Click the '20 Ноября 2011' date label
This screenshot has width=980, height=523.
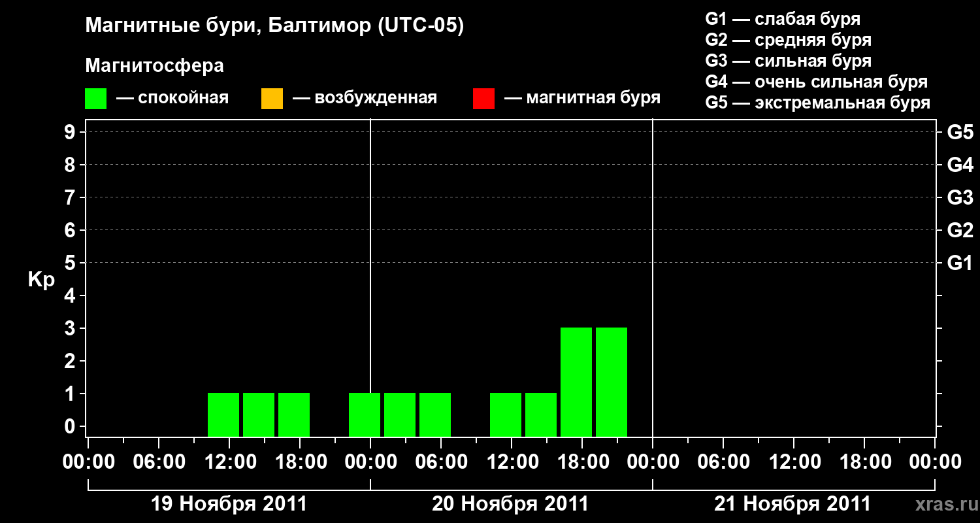tap(510, 504)
